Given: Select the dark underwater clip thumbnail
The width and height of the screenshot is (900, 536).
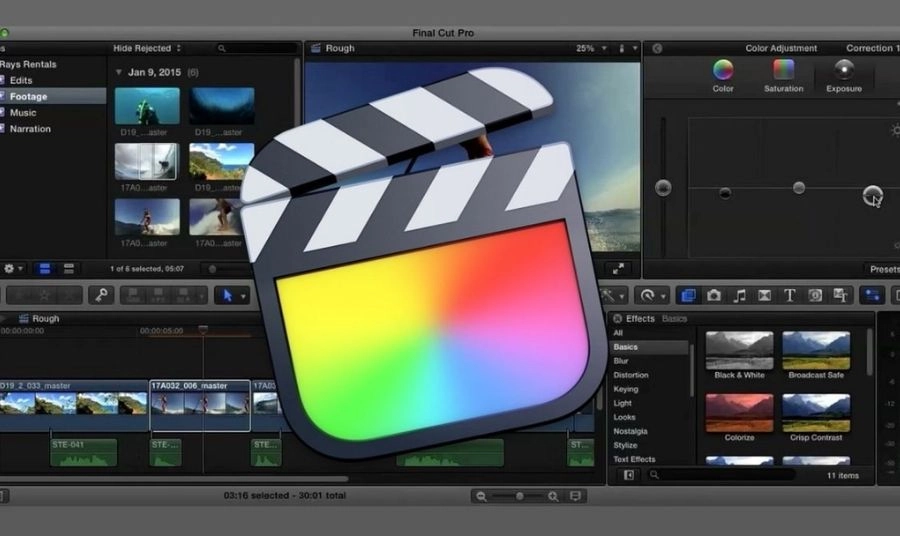Looking at the screenshot, I should [x=222, y=106].
